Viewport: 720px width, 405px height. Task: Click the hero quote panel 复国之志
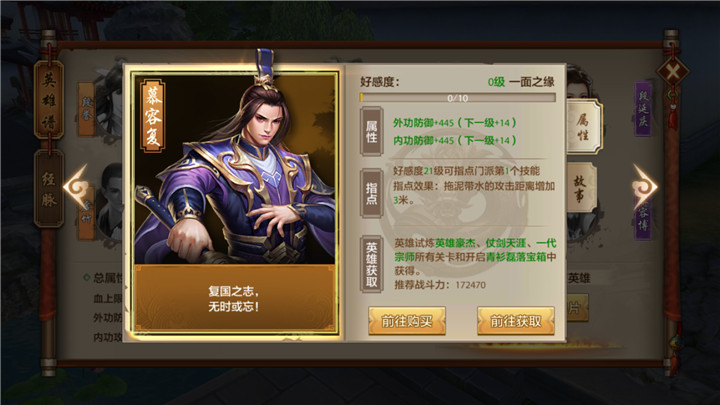(x=235, y=297)
